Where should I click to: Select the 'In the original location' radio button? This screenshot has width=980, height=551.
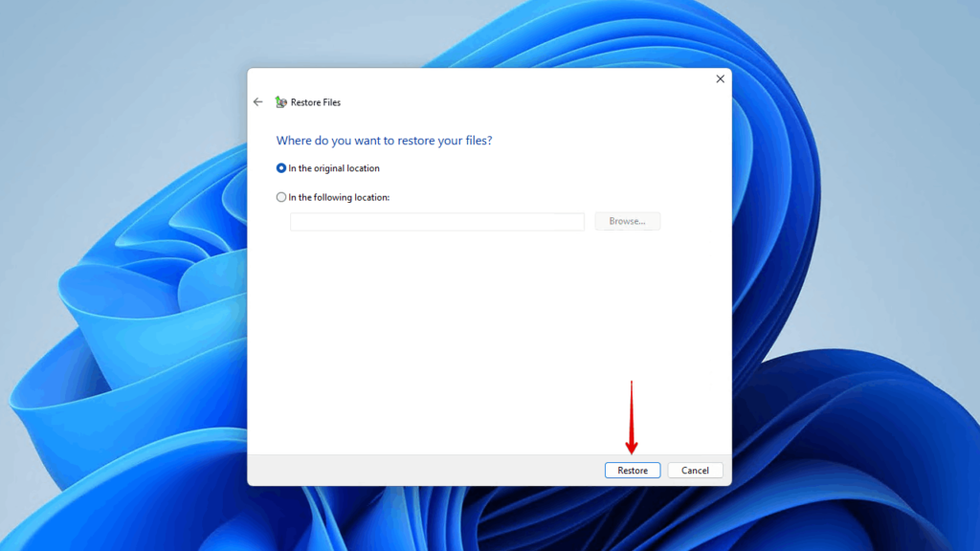280,167
